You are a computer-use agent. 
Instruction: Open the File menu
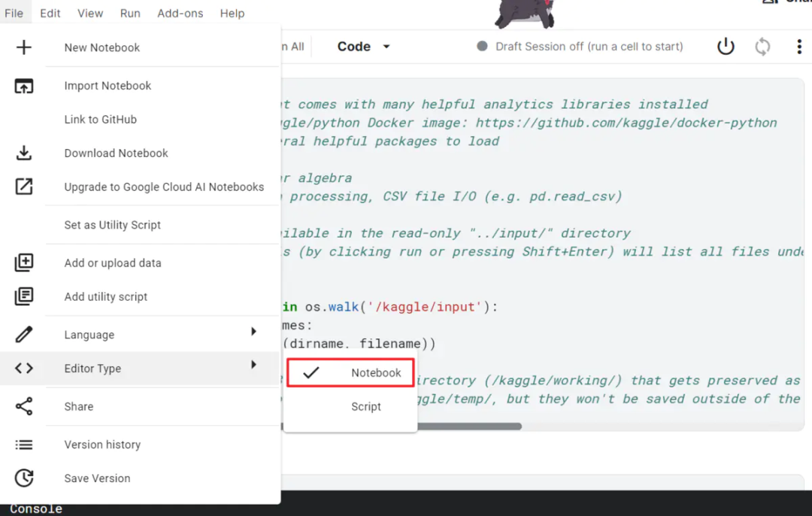[14, 14]
